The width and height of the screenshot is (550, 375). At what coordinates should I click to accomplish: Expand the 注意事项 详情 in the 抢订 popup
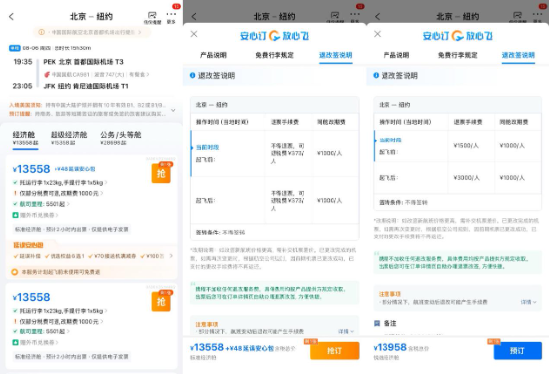tap(346, 332)
